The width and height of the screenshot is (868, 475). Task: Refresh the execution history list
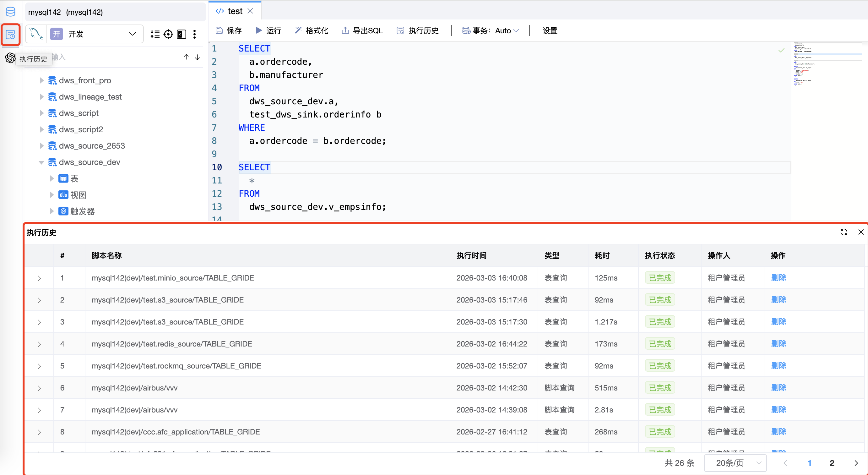pyautogui.click(x=844, y=232)
